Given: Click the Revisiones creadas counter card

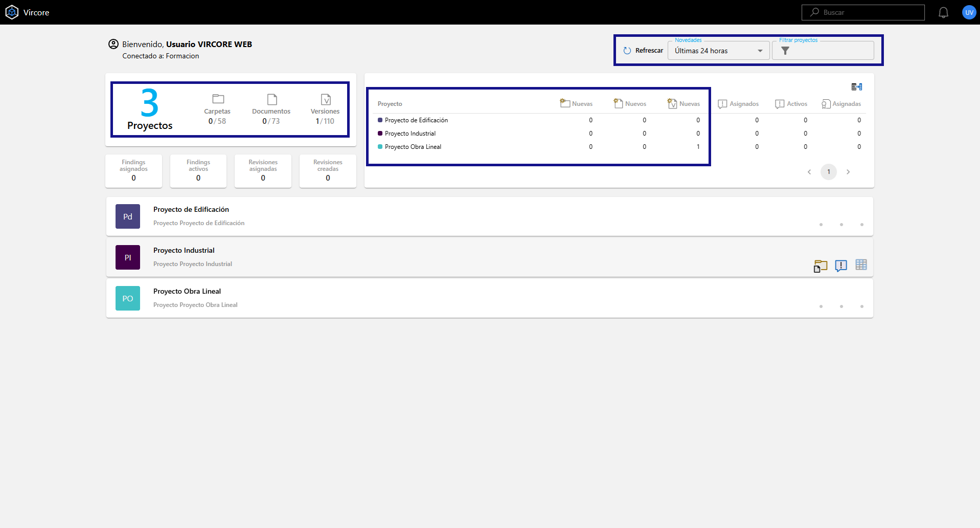Looking at the screenshot, I should pyautogui.click(x=327, y=171).
